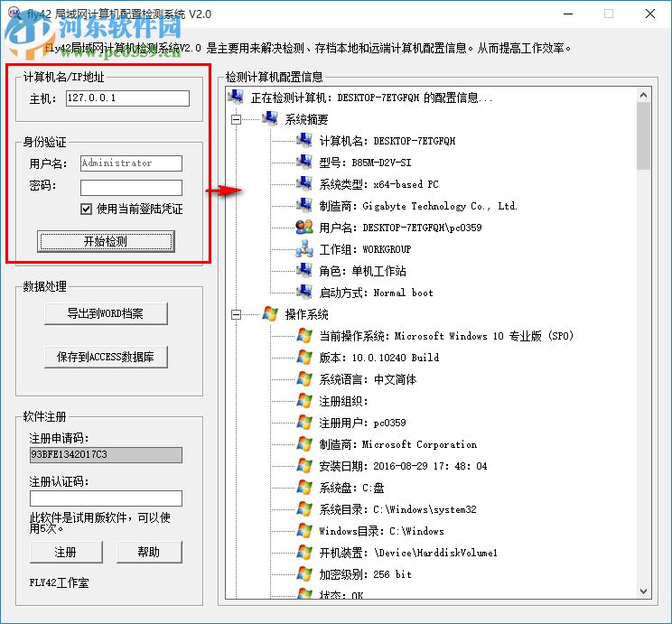This screenshot has height=624, width=672.
Task: Select 系统类型: x64-based PC row
Action: click(x=378, y=184)
